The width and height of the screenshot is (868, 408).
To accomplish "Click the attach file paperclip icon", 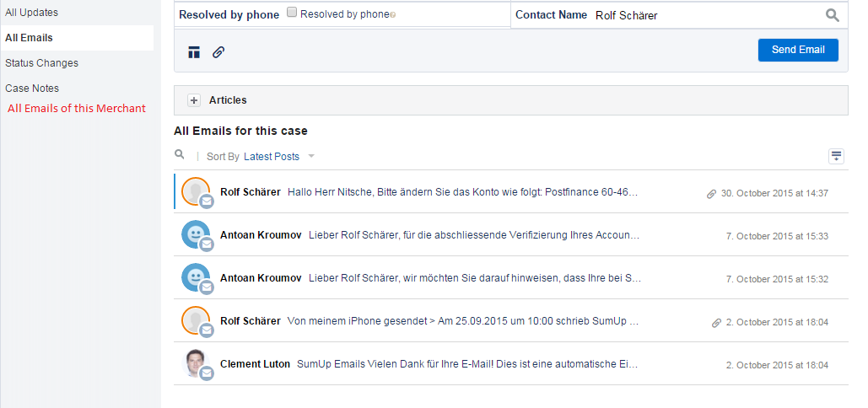I will coord(218,52).
